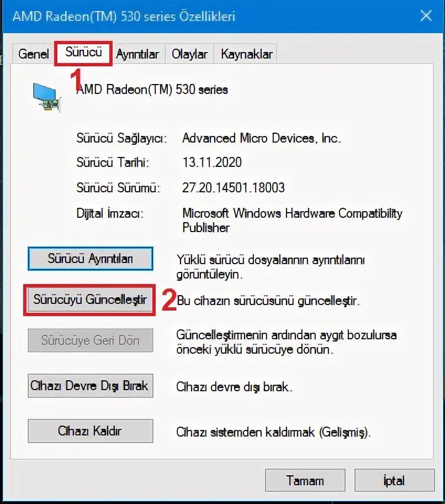Click the driver date 13.11.2020
This screenshot has width=445, height=504.
point(212,162)
